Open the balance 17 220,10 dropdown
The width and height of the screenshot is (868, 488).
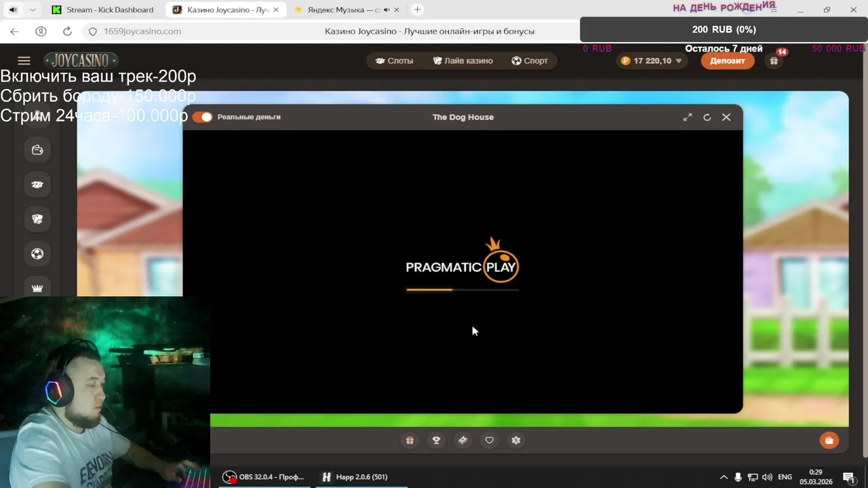point(652,61)
